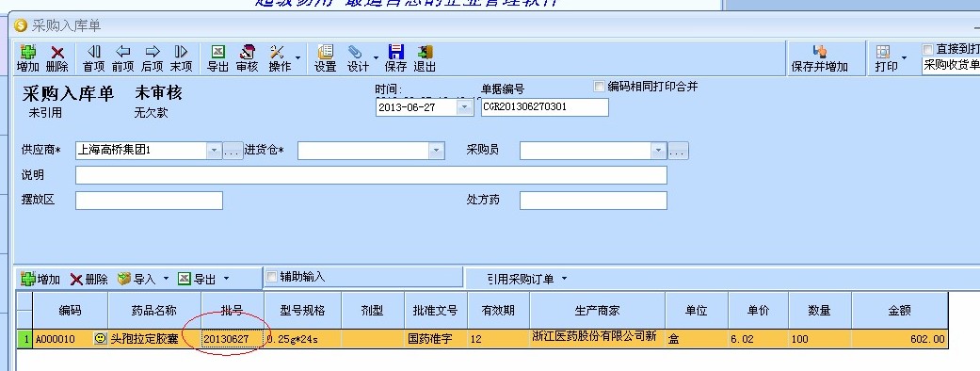The image size is (980, 371).
Task: Click the 说明 input field
Action: (x=371, y=175)
